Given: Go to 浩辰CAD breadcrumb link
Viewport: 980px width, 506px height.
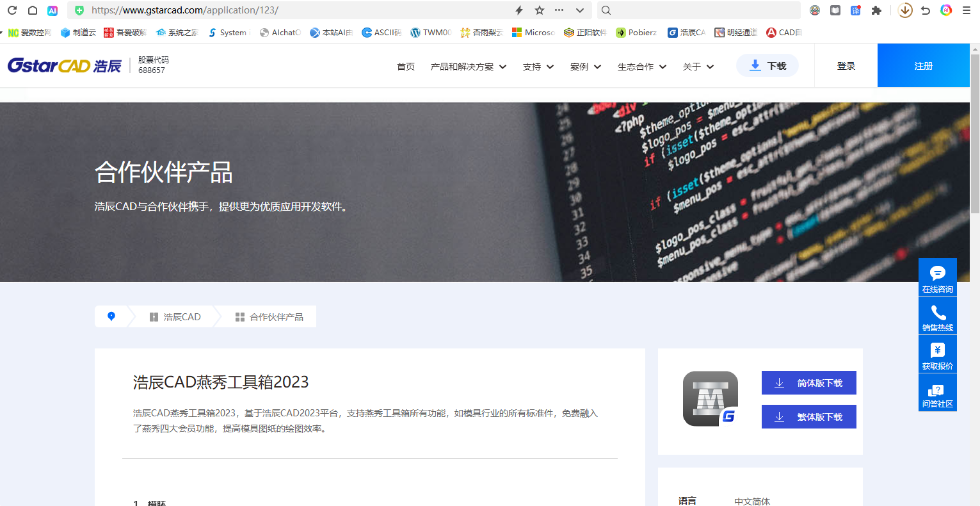Looking at the screenshot, I should pos(175,317).
